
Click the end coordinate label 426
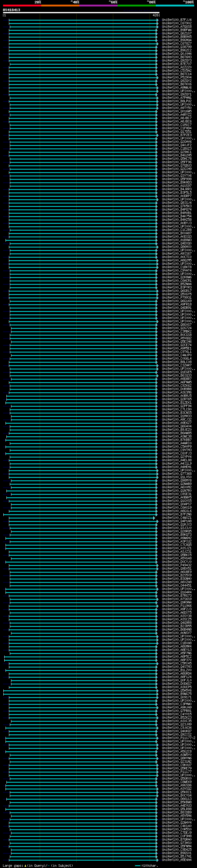(x=155, y=15)
